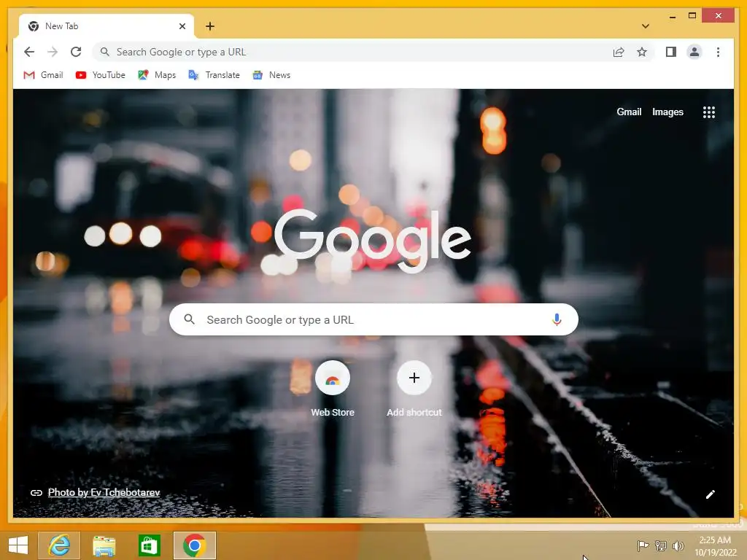
Task: Open the Windows Store taskbar icon
Action: pos(149,545)
